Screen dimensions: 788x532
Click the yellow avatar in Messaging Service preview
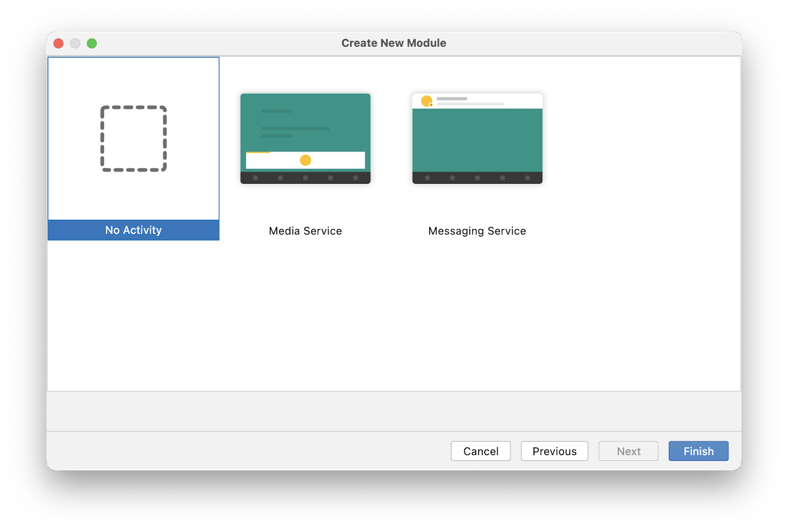click(427, 101)
